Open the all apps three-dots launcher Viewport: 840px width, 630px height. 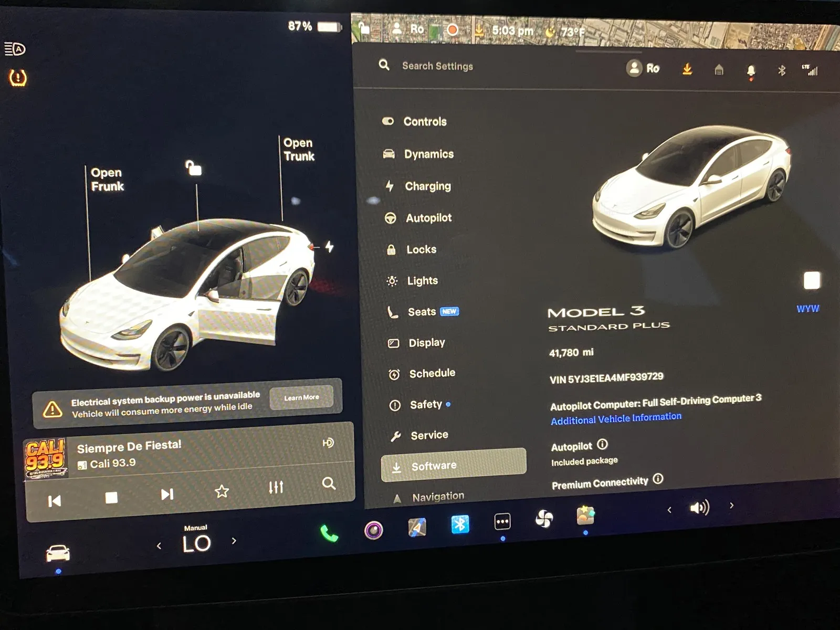coord(502,522)
